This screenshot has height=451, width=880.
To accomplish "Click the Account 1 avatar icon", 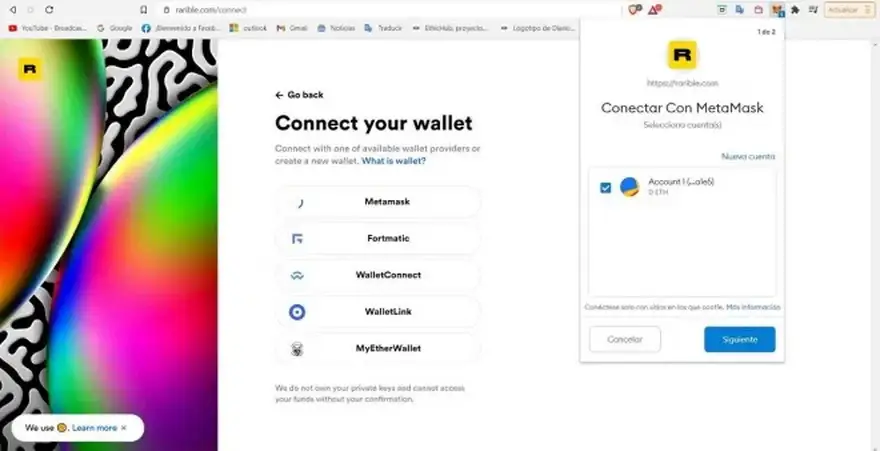I will [630, 187].
